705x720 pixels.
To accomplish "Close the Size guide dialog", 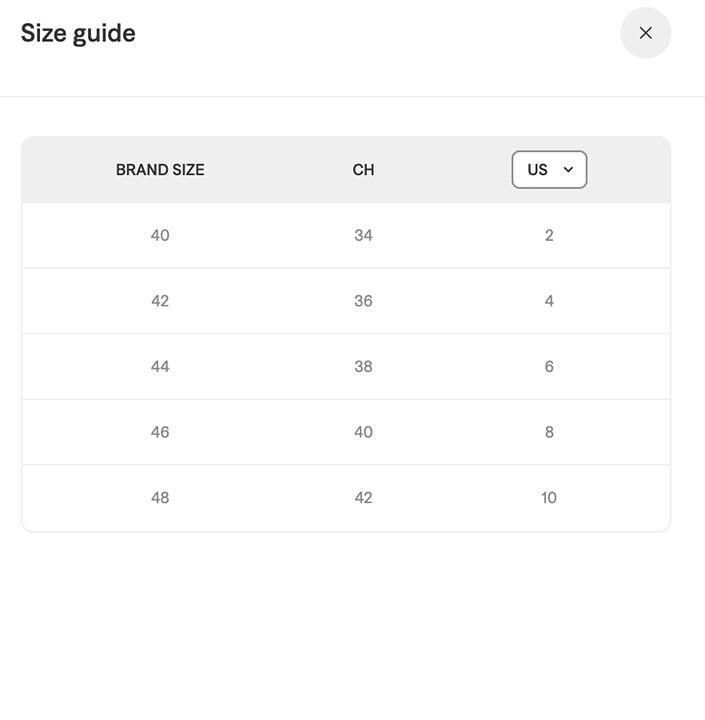I will [x=645, y=33].
